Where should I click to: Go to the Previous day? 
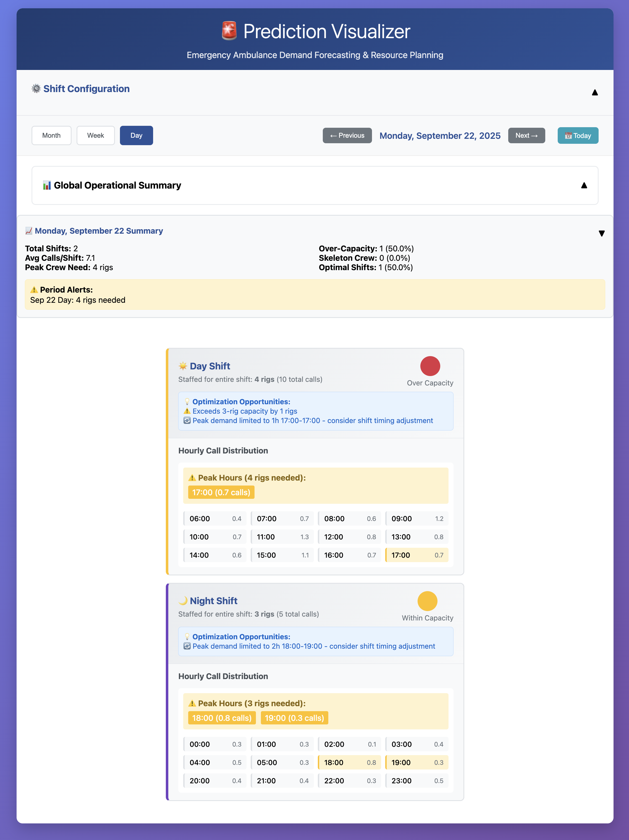coord(347,135)
